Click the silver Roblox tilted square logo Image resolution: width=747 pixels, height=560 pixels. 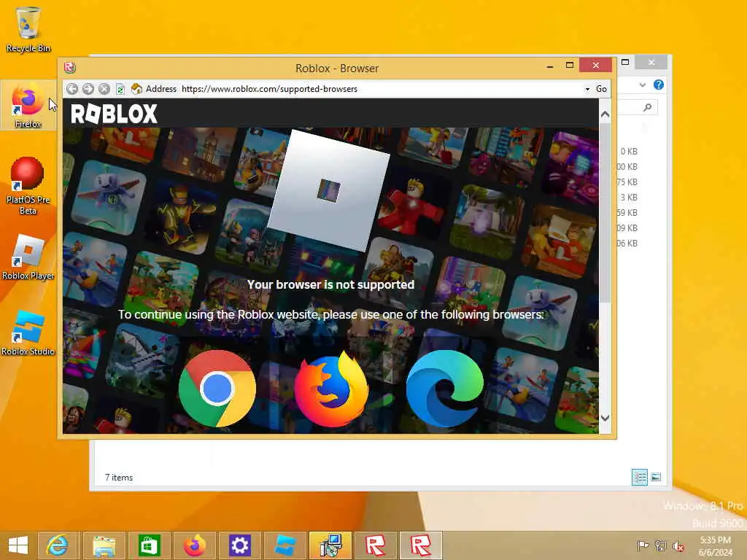(329, 190)
